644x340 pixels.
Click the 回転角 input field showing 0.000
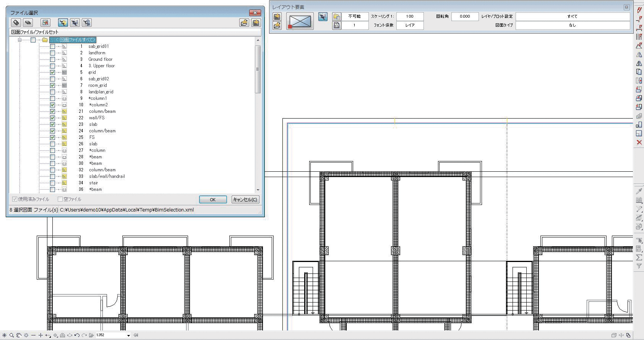click(x=465, y=16)
